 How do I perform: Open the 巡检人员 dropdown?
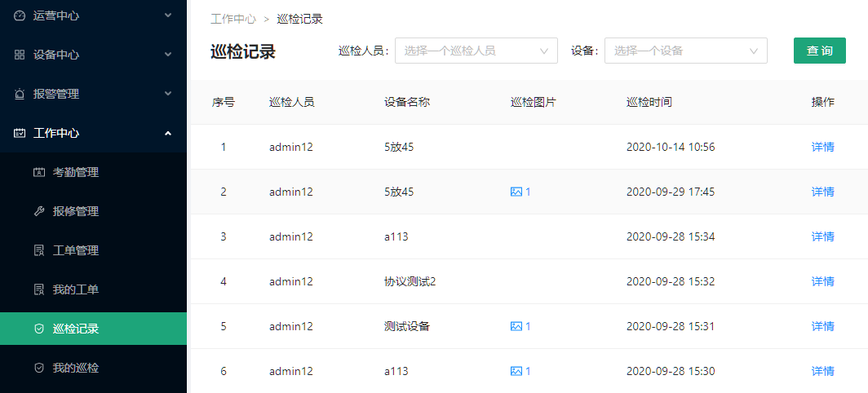(x=476, y=51)
